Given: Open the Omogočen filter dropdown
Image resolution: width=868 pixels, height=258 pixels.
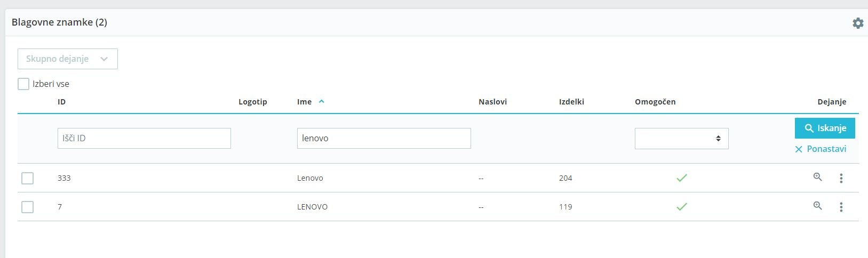Looking at the screenshot, I should pyautogui.click(x=681, y=139).
